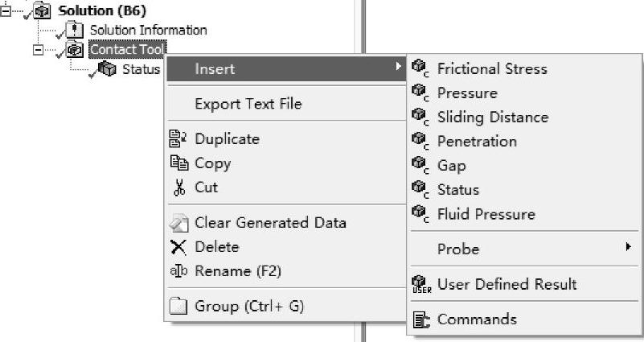Viewport: 644px width, 342px height.
Task: Collapse the Contact Tool branch
Action: [38, 49]
